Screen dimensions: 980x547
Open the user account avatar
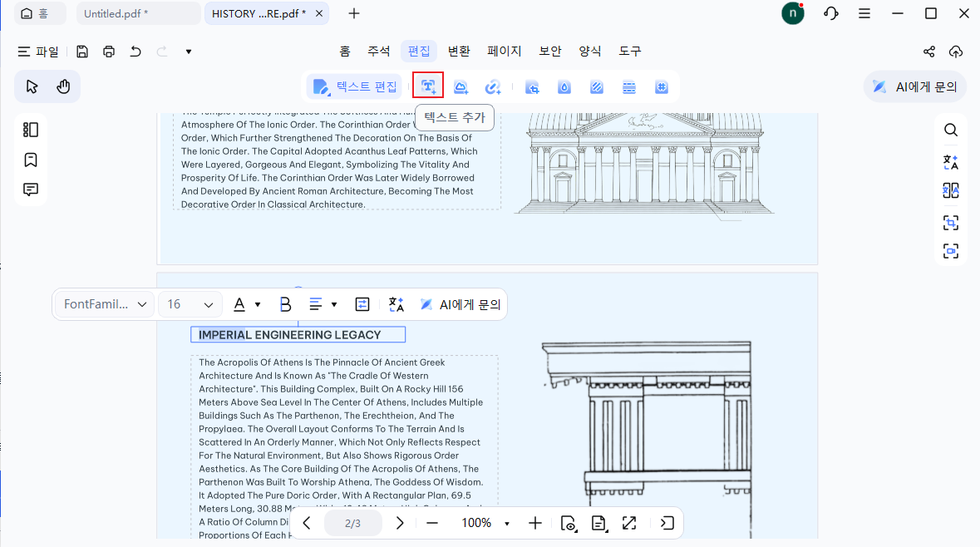(792, 13)
